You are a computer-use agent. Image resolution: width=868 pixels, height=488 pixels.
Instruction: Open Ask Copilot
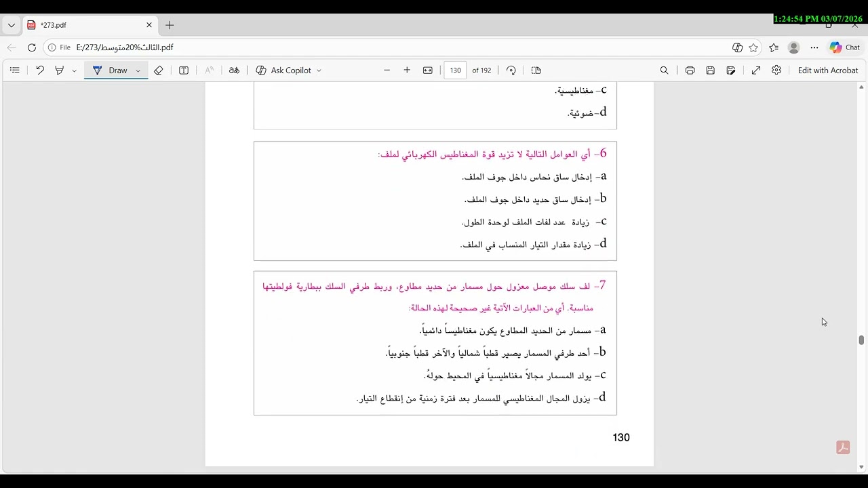pyautogui.click(x=283, y=70)
